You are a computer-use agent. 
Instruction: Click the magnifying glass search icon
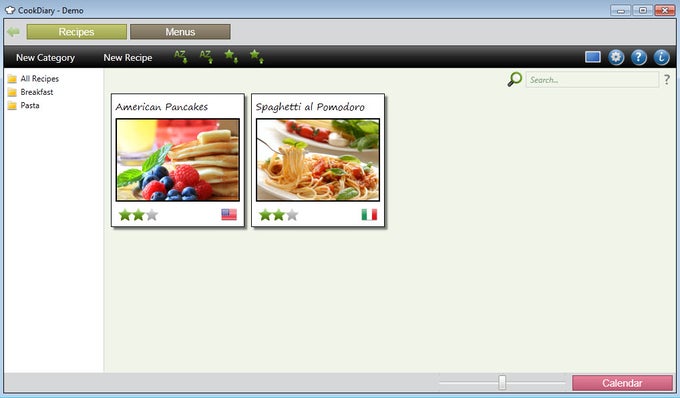pos(514,79)
